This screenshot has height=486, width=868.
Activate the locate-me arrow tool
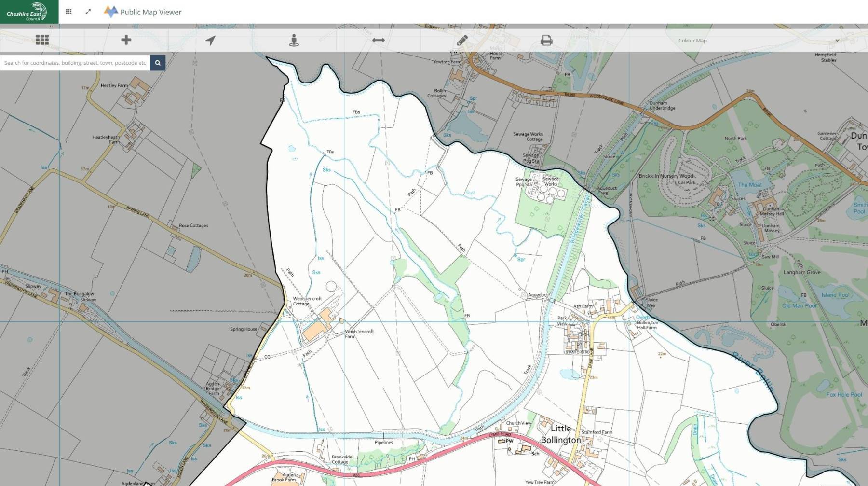click(x=211, y=40)
